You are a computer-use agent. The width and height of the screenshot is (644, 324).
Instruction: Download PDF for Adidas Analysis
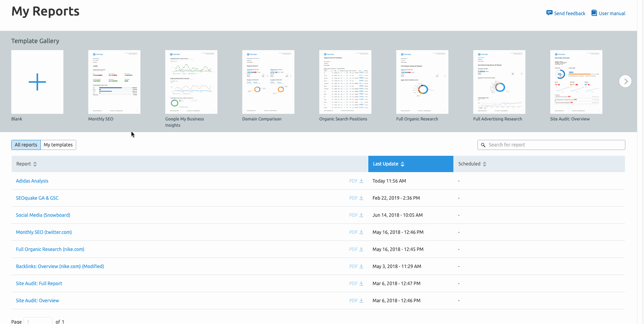pos(356,181)
